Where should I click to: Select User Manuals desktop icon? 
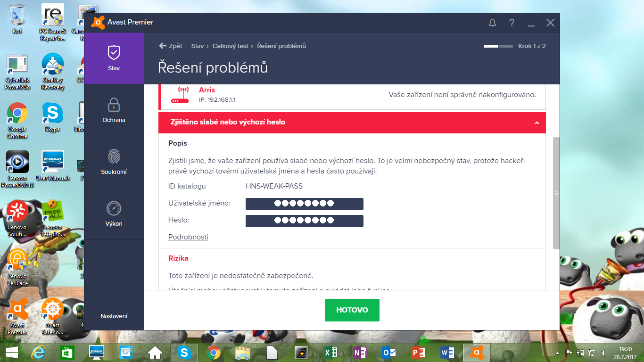[53, 166]
